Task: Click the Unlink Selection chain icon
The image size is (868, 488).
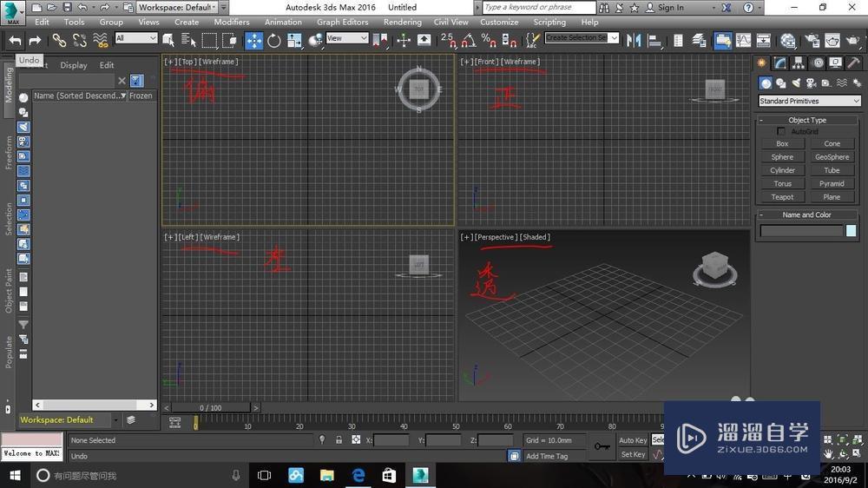Action: [x=80, y=41]
